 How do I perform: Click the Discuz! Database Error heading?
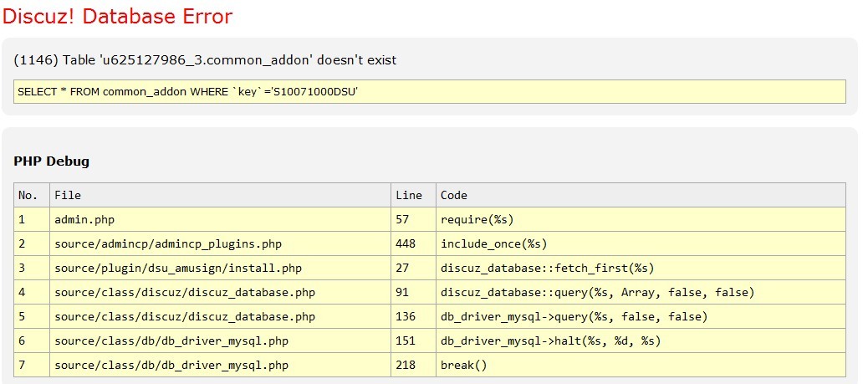(118, 16)
